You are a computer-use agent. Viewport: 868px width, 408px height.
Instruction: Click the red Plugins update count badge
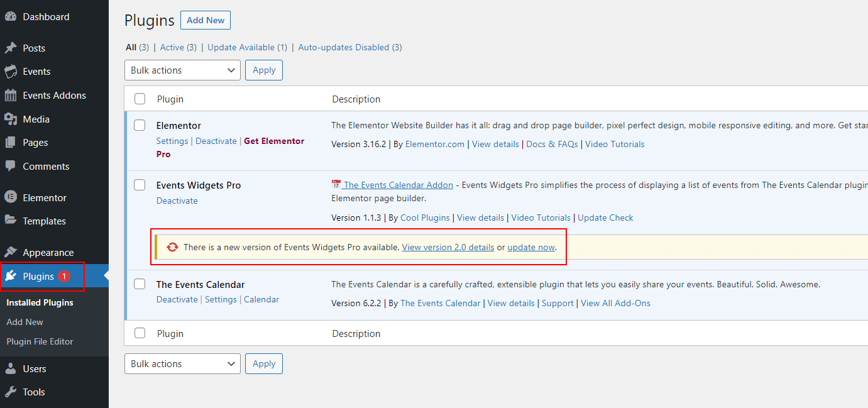(63, 277)
